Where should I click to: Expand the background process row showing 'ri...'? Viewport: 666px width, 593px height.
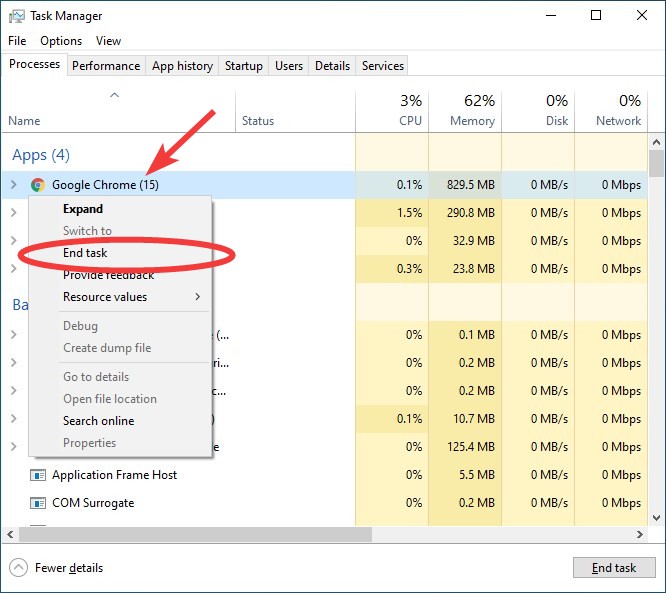(x=14, y=362)
